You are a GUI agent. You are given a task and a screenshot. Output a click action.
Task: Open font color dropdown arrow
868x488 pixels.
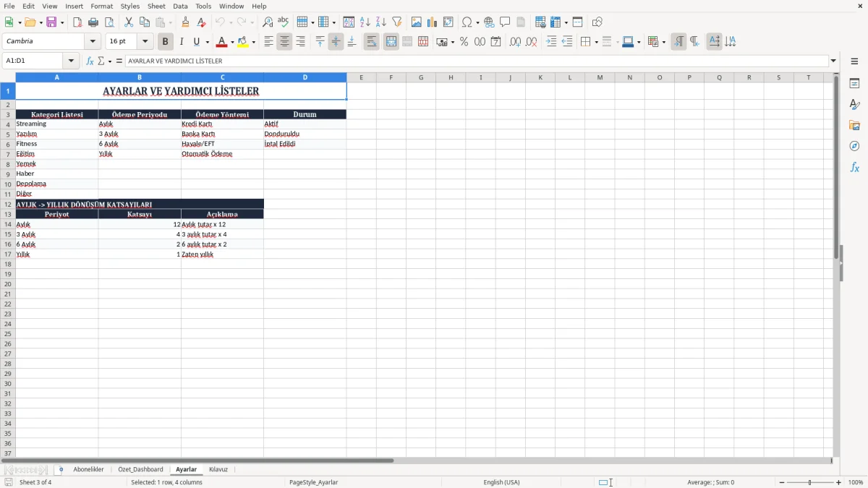(232, 42)
